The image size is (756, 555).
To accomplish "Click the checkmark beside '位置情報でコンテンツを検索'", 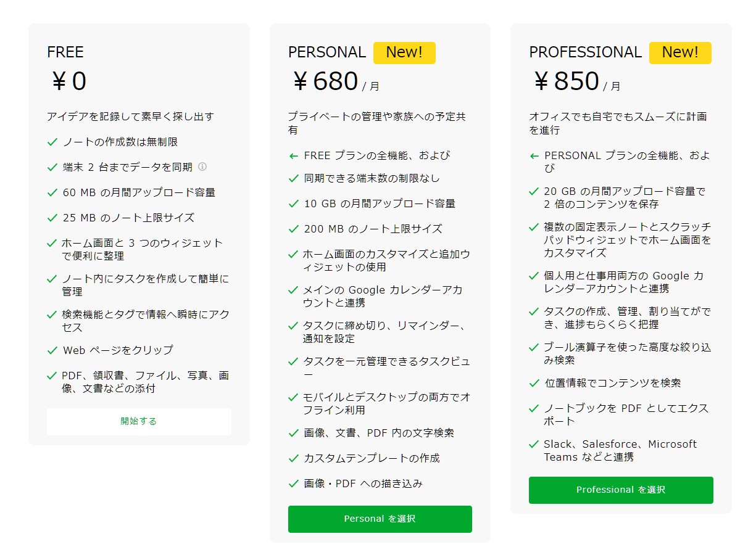I will click(533, 382).
